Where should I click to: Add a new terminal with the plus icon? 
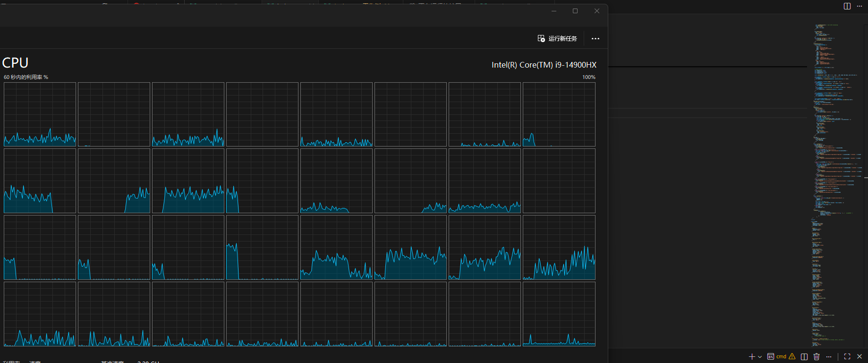[751, 356]
